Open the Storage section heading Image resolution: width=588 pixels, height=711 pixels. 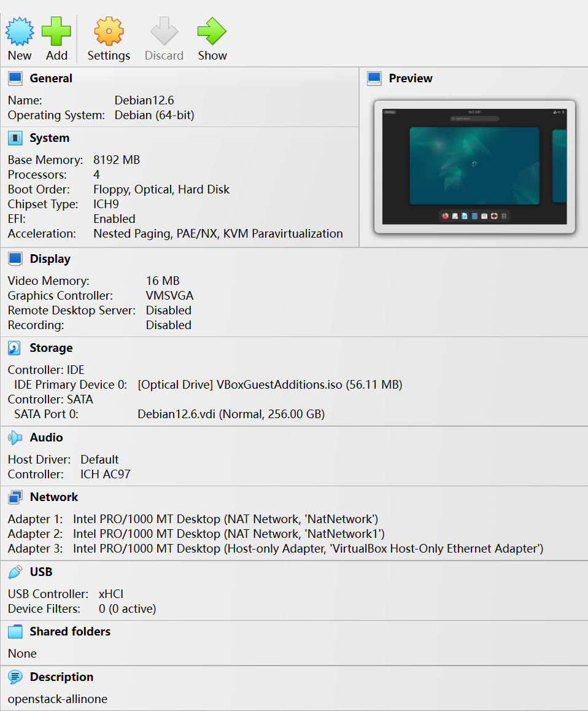pos(51,348)
